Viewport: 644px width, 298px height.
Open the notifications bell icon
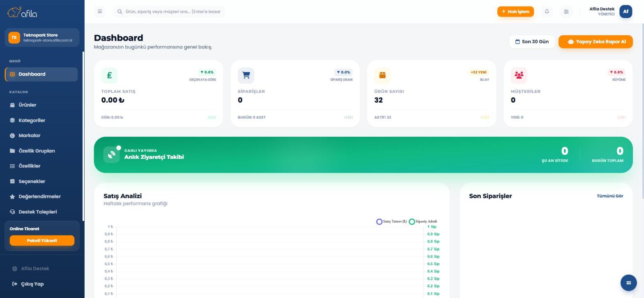547,11
